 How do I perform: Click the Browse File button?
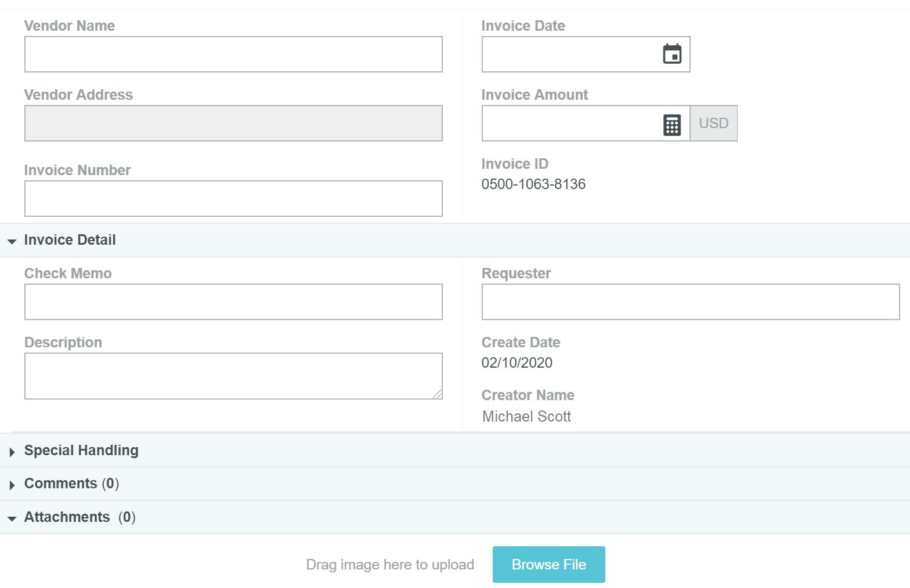[x=548, y=564]
